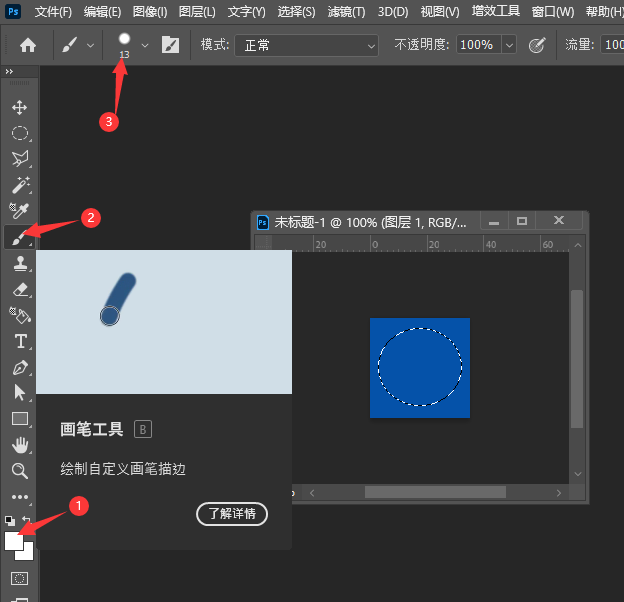
Task: Click the 了解详情 button
Action: tap(232, 514)
